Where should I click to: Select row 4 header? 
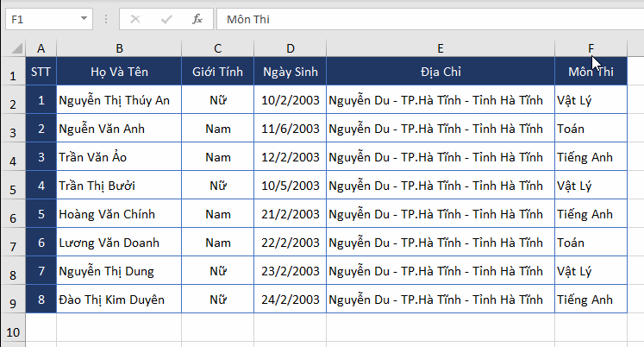(x=13, y=156)
